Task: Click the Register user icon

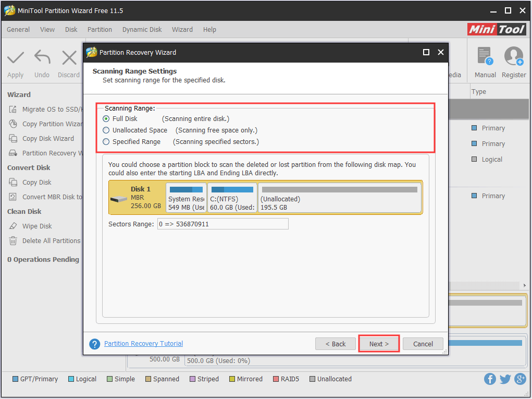Action: (513, 56)
